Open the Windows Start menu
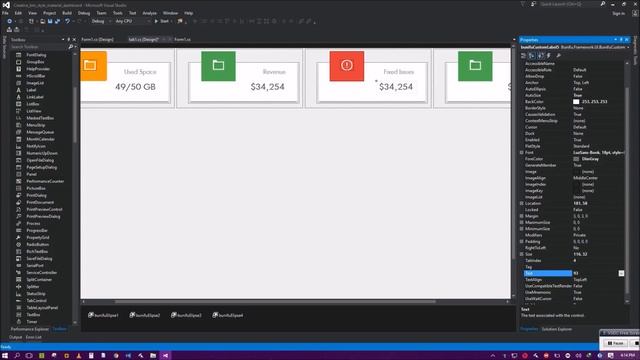The image size is (640, 360). point(5,356)
